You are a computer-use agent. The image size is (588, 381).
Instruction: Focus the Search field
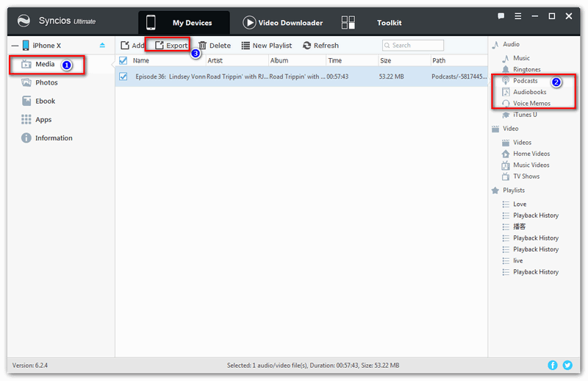(x=413, y=46)
